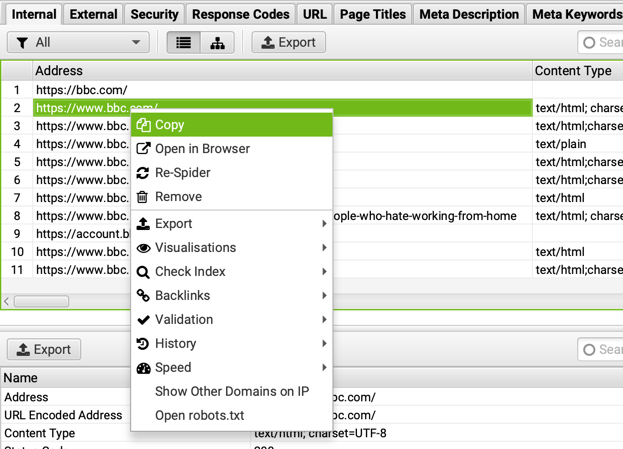Click row number 11
This screenshot has width=623, height=449.
pos(17,270)
